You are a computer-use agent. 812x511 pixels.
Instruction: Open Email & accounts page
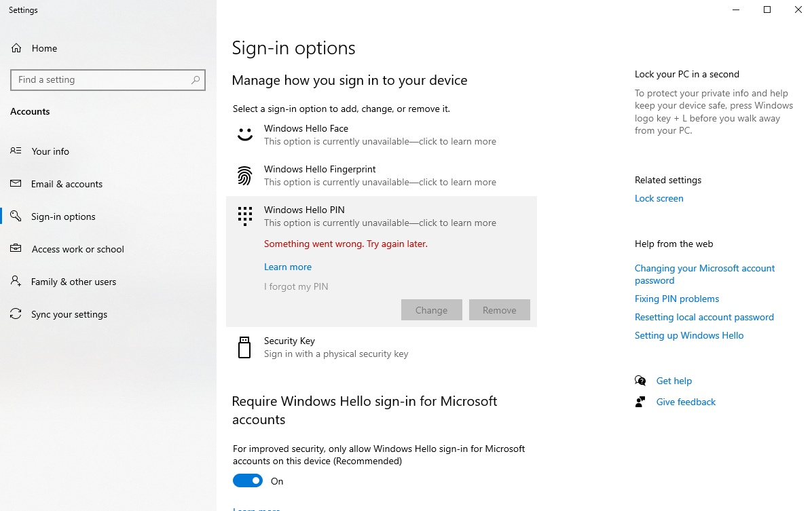pyautogui.click(x=108, y=184)
